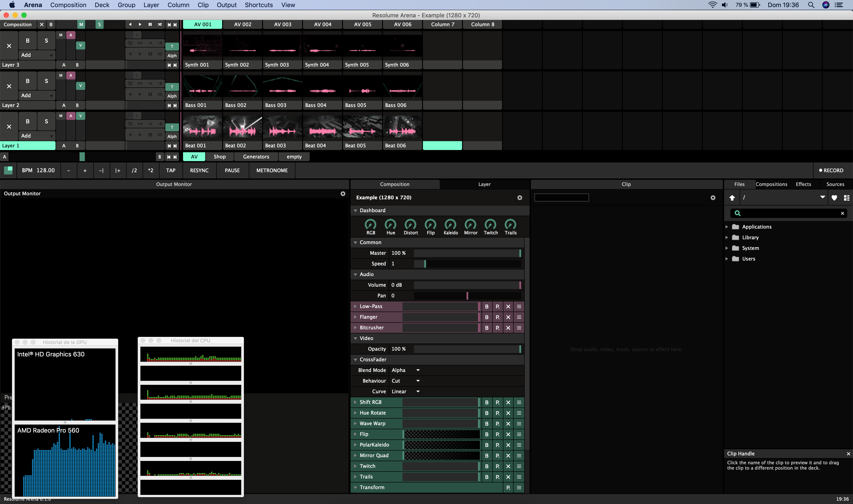Collapse the Dashboard section
This screenshot has width=853, height=504.
355,211
